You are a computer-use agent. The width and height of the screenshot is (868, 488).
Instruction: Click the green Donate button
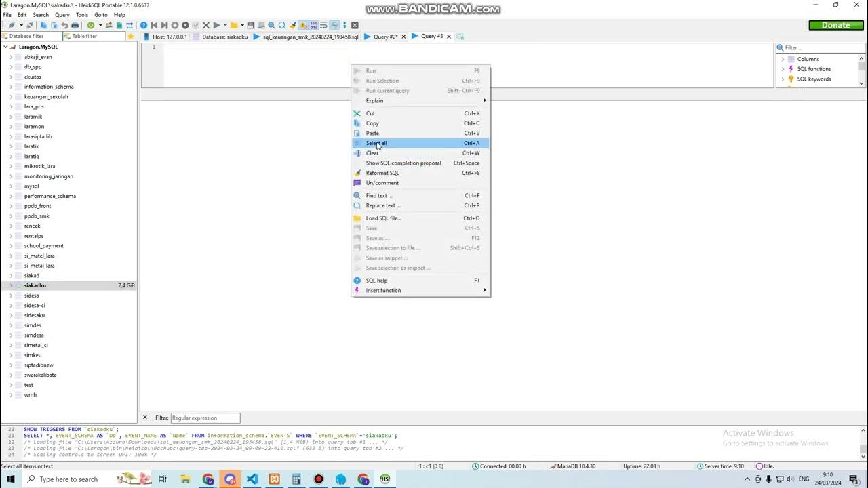coord(836,25)
